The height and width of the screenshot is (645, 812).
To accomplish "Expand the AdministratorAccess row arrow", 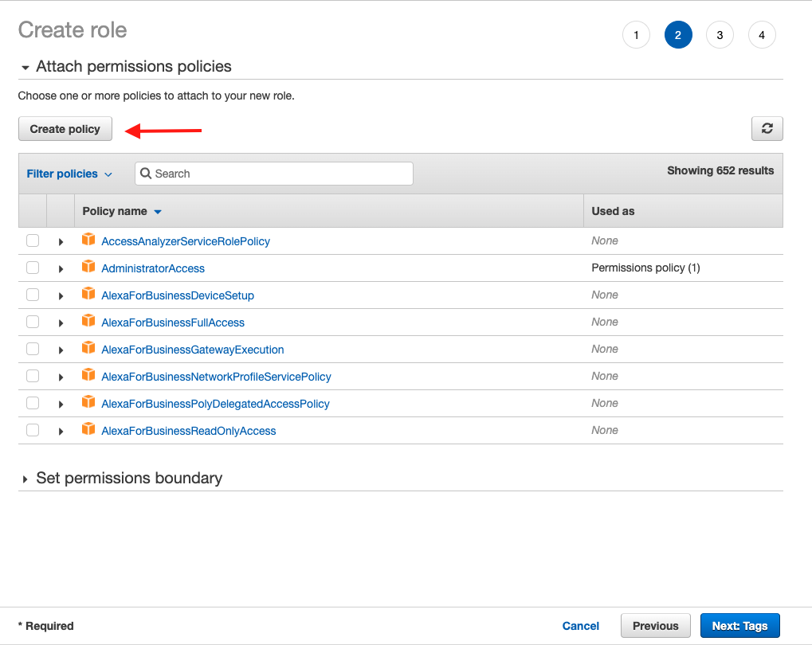I will pyautogui.click(x=61, y=268).
